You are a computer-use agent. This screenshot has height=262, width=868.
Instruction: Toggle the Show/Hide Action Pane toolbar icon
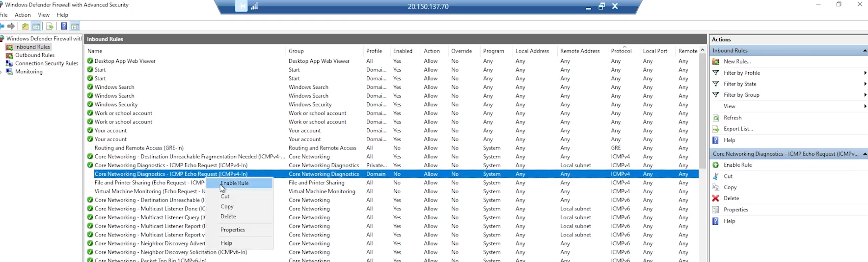75,26
